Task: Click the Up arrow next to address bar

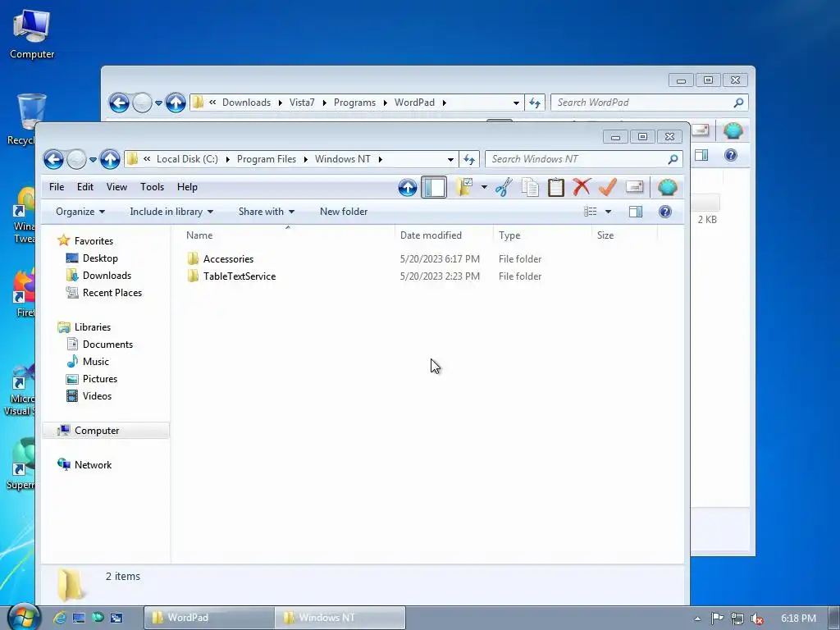Action: pyautogui.click(x=110, y=159)
